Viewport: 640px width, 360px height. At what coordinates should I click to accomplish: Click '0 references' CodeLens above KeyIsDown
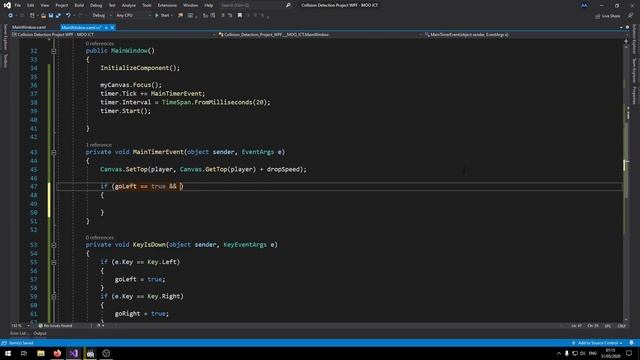(100, 238)
